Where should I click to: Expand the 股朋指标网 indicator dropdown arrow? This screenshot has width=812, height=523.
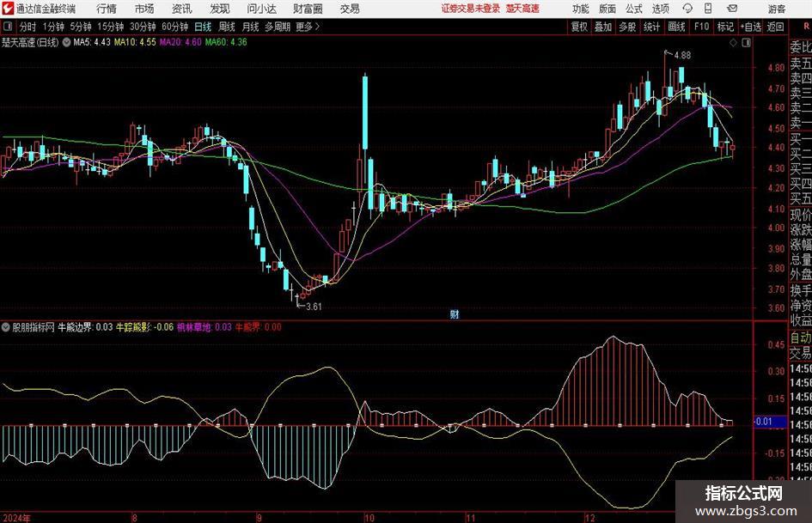(x=6, y=327)
